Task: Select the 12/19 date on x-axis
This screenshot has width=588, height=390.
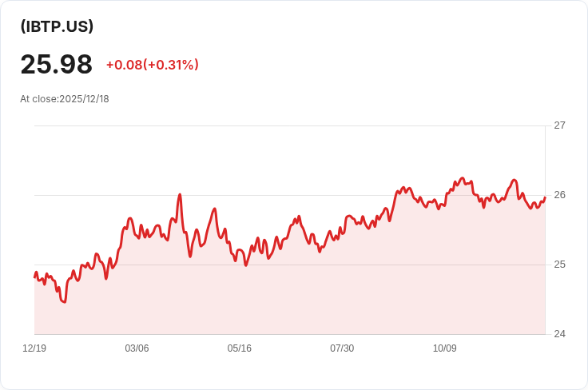Action: coord(34,348)
